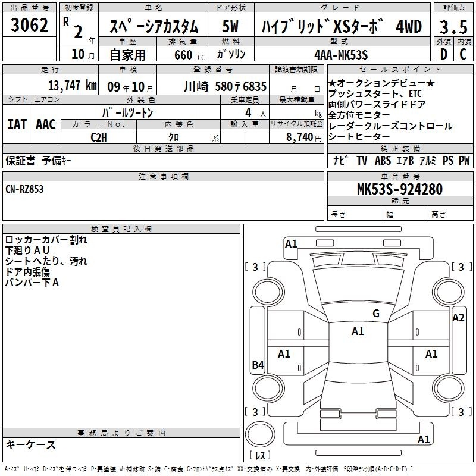The image size is (476, 476).
Task: Click the ABS equipment indicator
Action: (383, 161)
